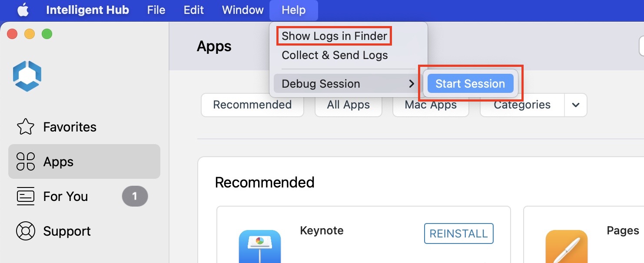The width and height of the screenshot is (644, 263).
Task: Open the Help menu
Action: tap(294, 10)
